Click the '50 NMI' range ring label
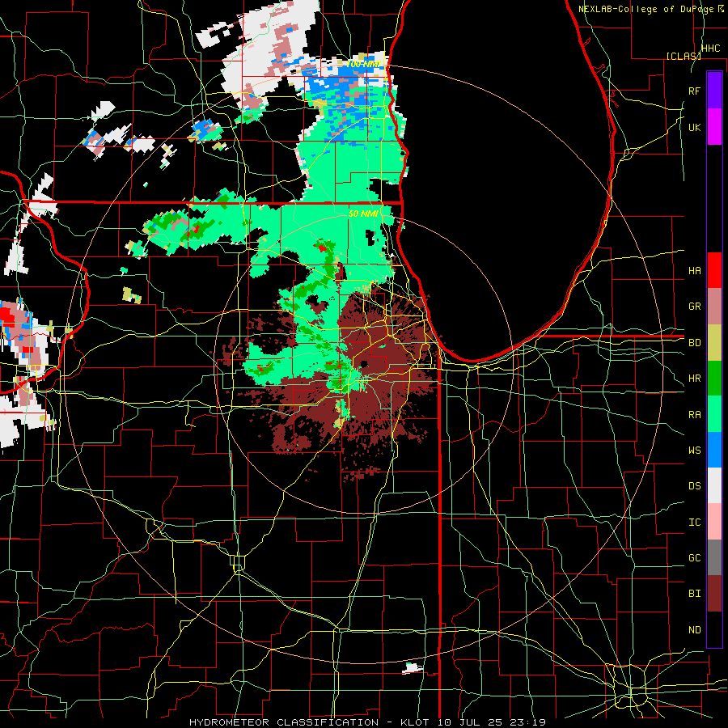Image resolution: width=728 pixels, height=728 pixels. pyautogui.click(x=363, y=214)
